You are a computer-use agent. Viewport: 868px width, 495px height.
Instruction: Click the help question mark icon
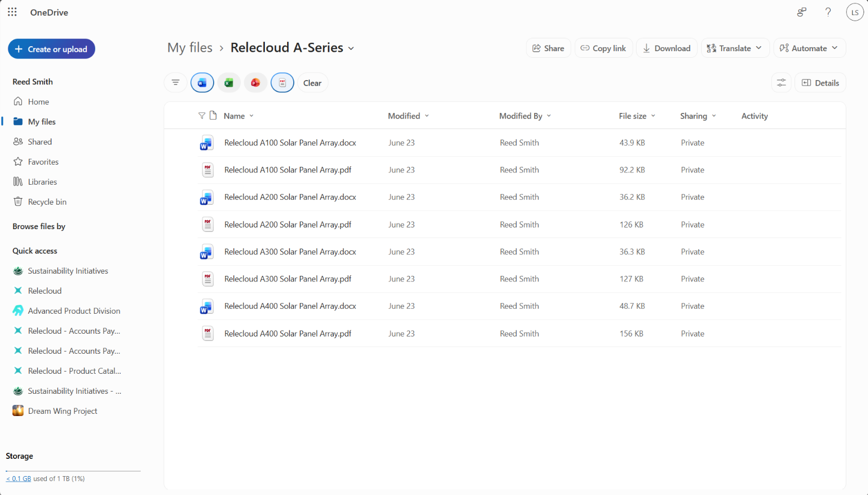(x=828, y=12)
